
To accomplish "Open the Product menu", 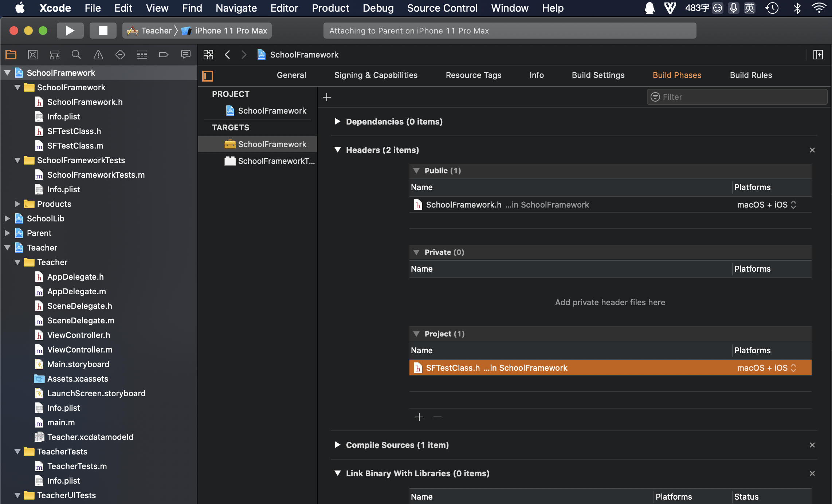I will (x=330, y=8).
